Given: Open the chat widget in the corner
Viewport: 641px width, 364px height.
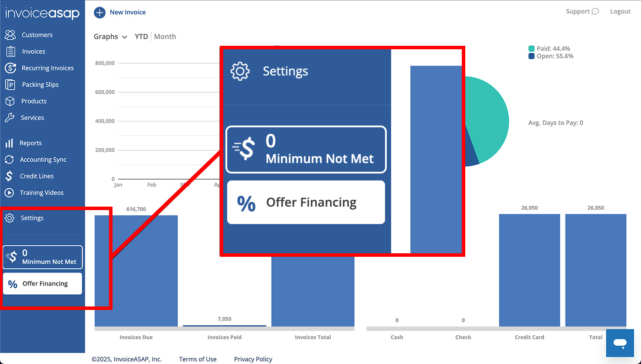Looking at the screenshot, I should point(620,343).
